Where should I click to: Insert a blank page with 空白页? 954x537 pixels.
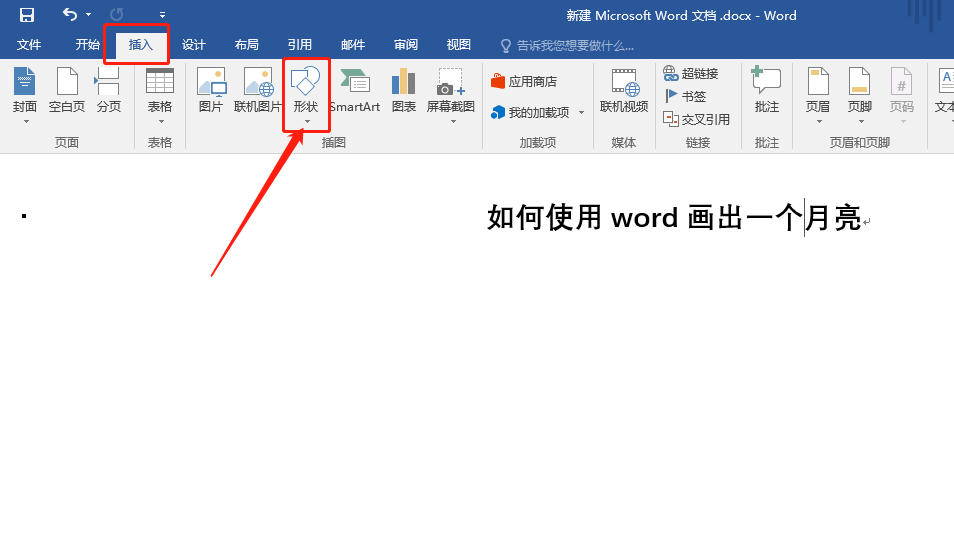67,90
